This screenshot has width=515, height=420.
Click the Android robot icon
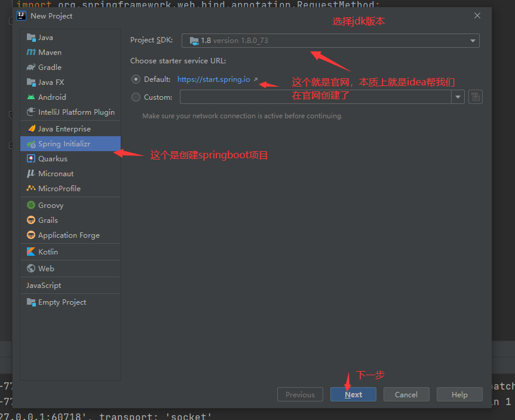31,97
